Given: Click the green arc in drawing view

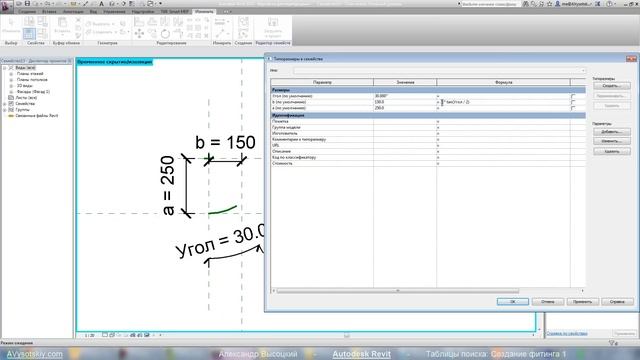Looking at the screenshot, I should pos(222,210).
